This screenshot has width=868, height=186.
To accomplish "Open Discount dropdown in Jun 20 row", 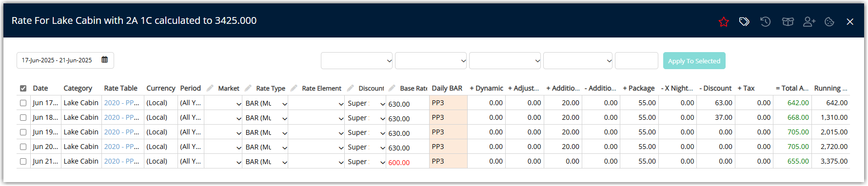I will (x=366, y=147).
